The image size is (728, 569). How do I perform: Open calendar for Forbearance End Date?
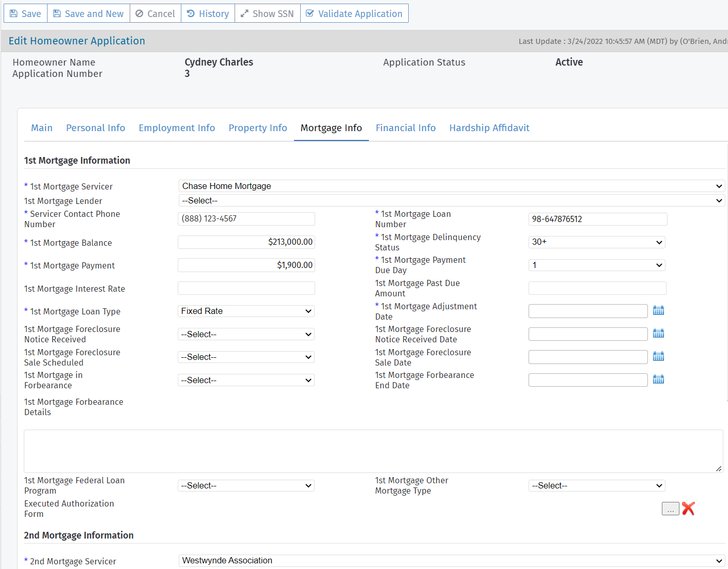coord(658,380)
